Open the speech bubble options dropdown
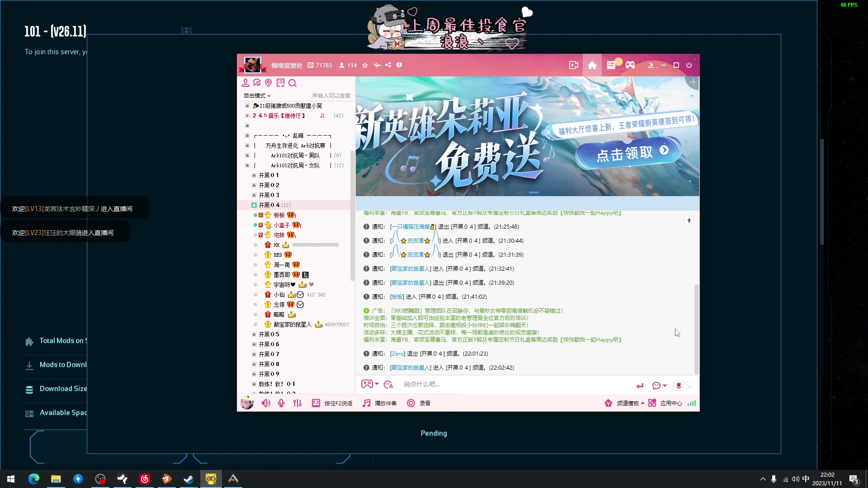The width and height of the screenshot is (868, 488). [660, 385]
